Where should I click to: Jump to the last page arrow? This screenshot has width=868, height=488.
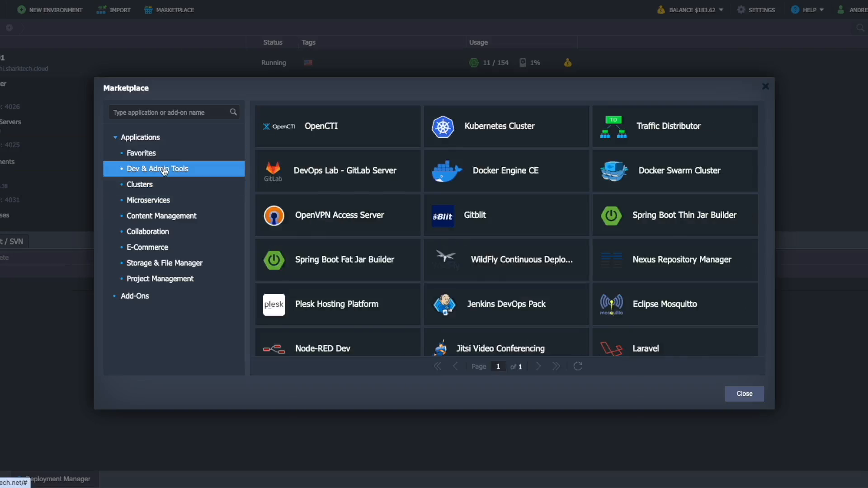pyautogui.click(x=556, y=366)
